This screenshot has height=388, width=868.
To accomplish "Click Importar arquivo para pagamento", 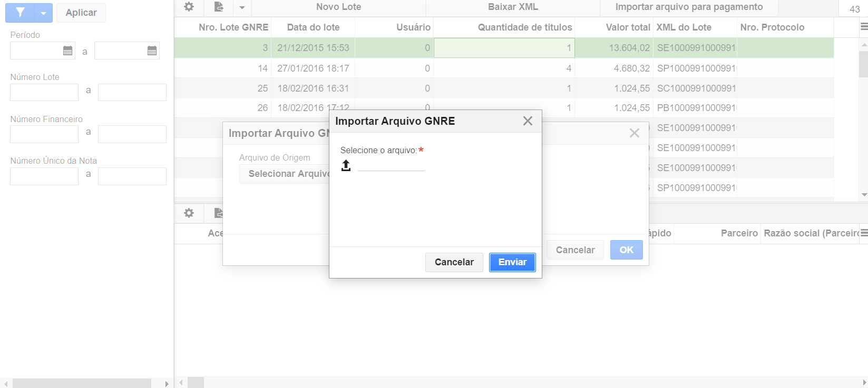I will pyautogui.click(x=689, y=7).
